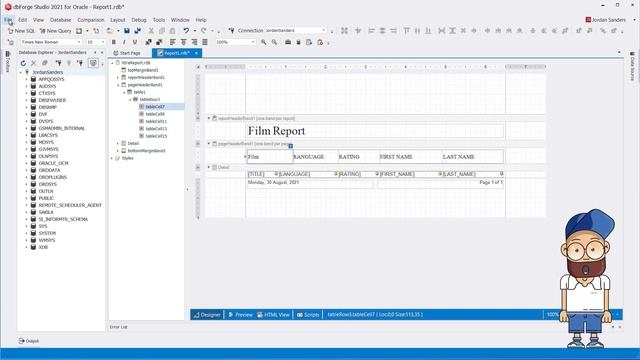Open the Layout menu
The width and height of the screenshot is (640, 360).
point(118,20)
